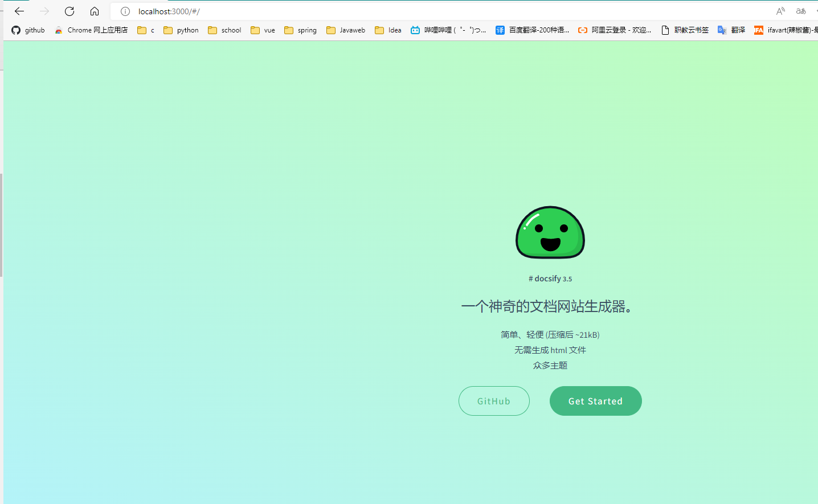
Task: Open the Chrome 网上应用店 bookmark
Action: (91, 30)
